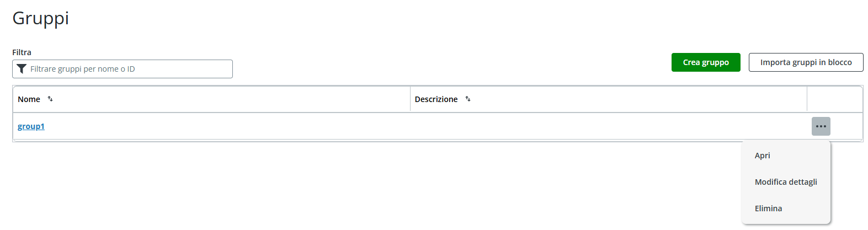Screen dimensions: 868x230
Task: Sort groups using the Nome sort arrows
Action: (50, 99)
